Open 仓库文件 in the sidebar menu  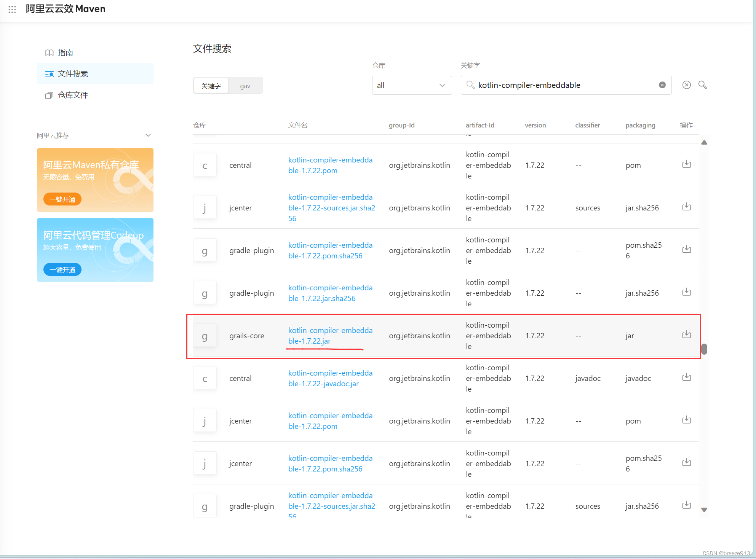[x=73, y=95]
